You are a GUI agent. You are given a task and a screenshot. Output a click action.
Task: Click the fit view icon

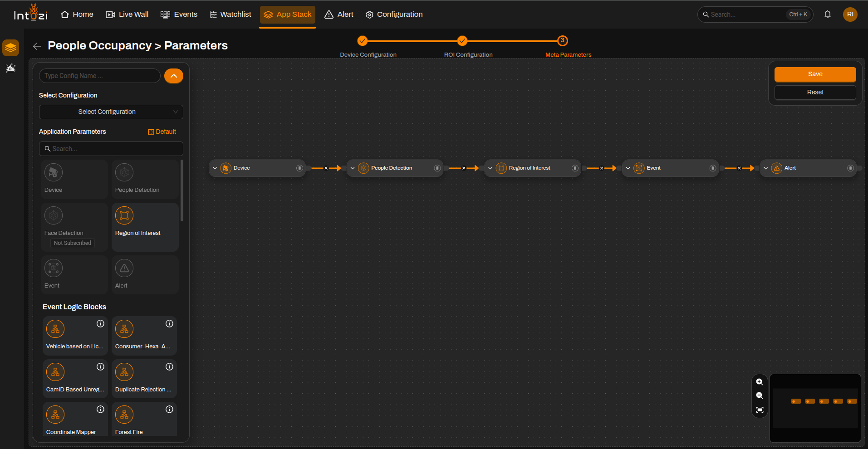point(760,410)
